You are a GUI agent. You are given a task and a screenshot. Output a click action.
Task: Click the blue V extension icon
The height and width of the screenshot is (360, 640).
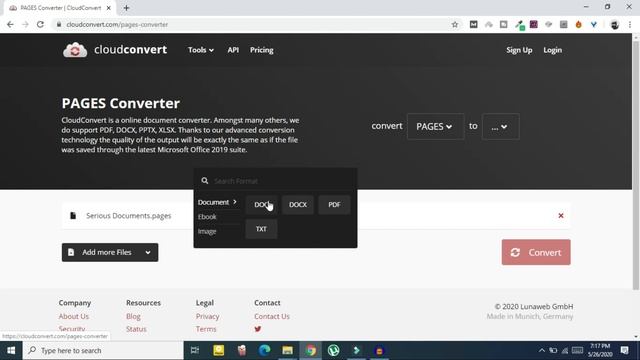click(594, 24)
